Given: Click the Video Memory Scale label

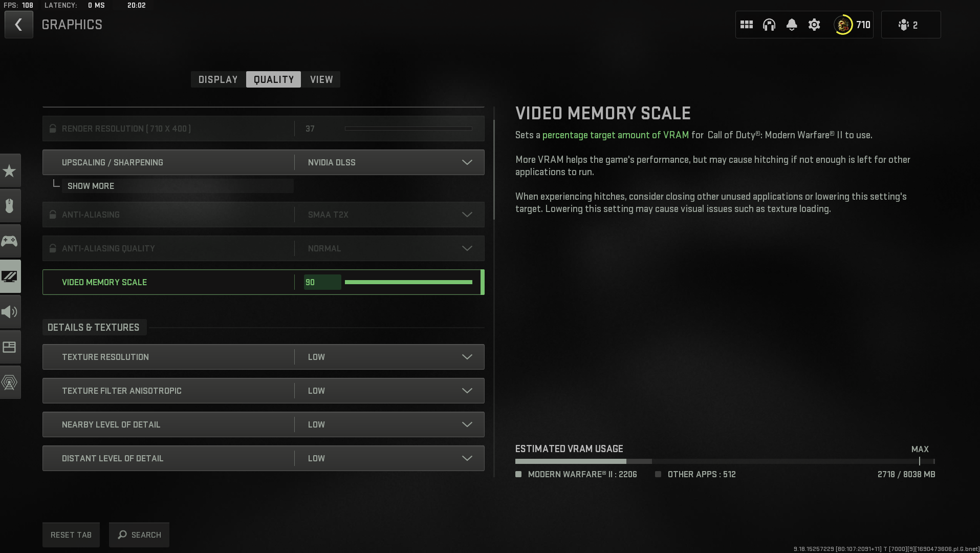Looking at the screenshot, I should [104, 282].
